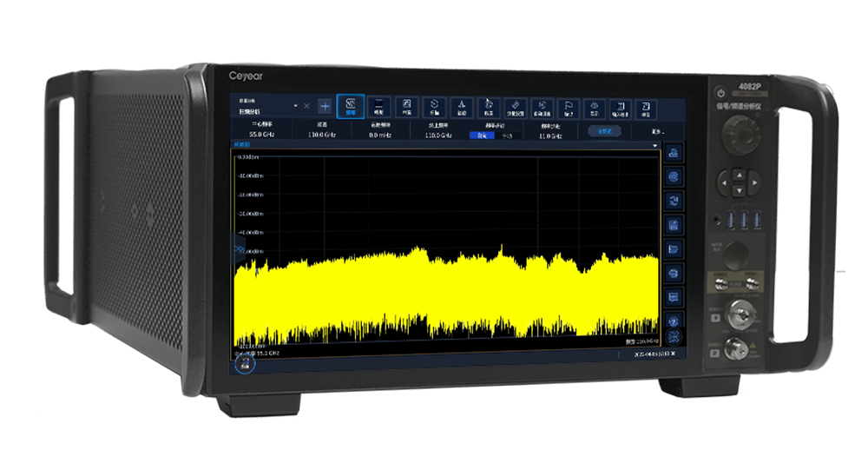Open the folder icon in right sidebar

[674, 249]
